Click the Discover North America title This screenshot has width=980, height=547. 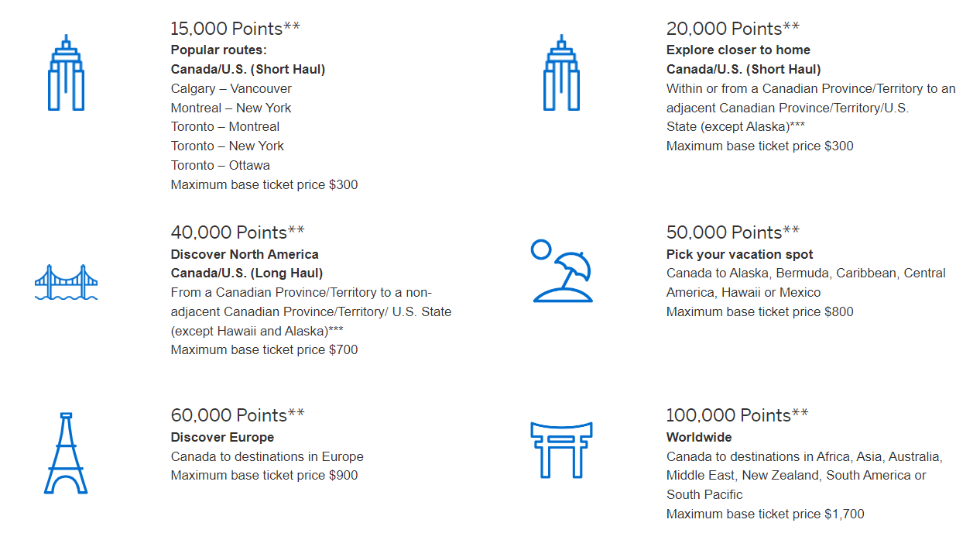245,254
